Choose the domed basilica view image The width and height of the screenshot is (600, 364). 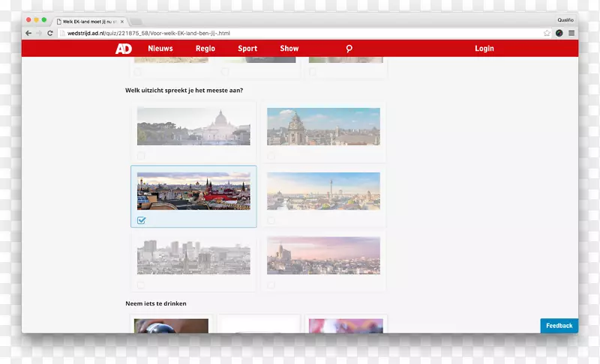pos(193,127)
